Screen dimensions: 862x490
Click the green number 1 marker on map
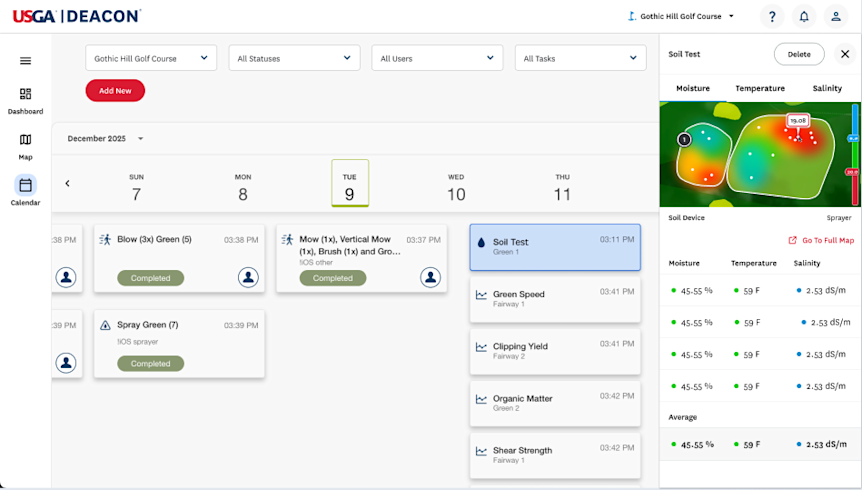[684, 140]
